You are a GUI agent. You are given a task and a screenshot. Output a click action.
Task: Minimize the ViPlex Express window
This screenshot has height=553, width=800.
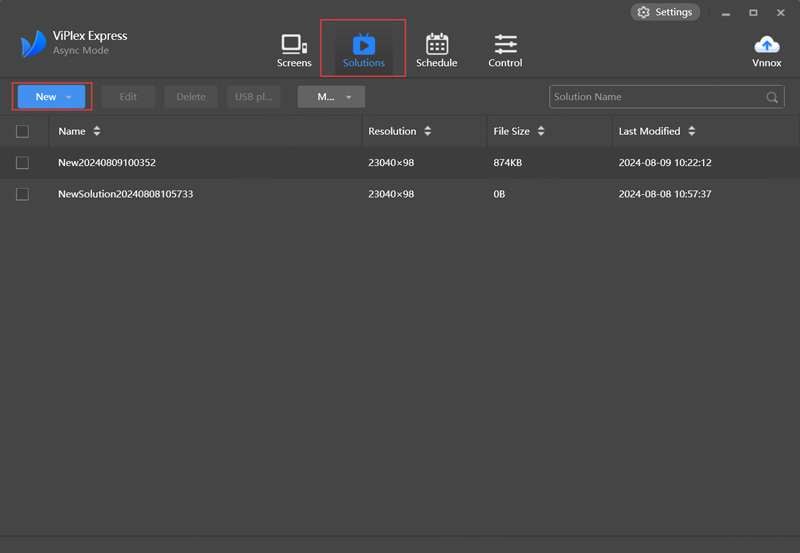point(726,13)
